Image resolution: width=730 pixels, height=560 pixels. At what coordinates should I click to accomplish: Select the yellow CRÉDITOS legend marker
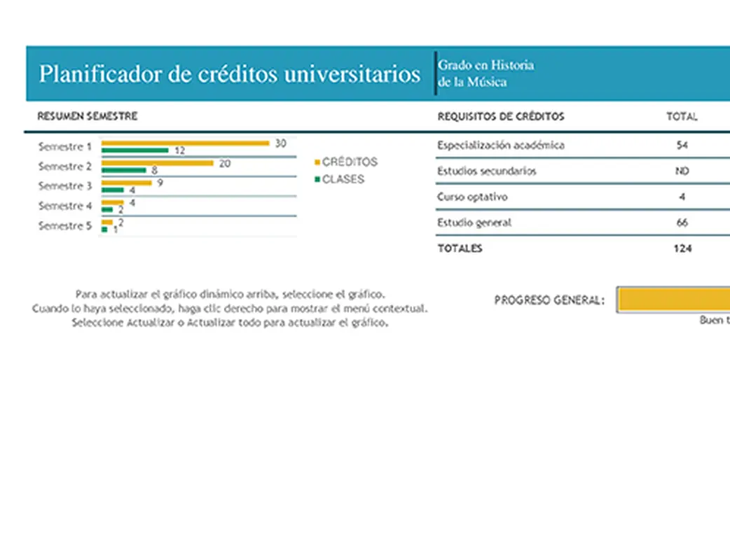[x=316, y=161]
